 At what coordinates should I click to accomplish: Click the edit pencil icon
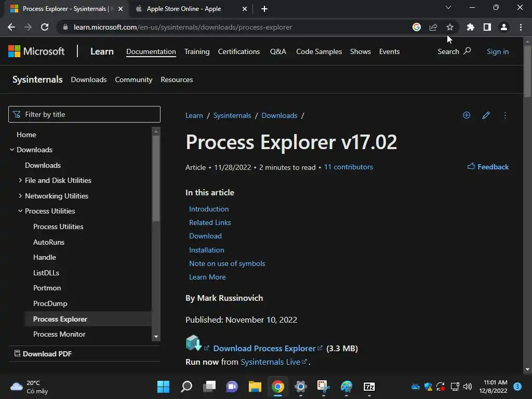486,115
